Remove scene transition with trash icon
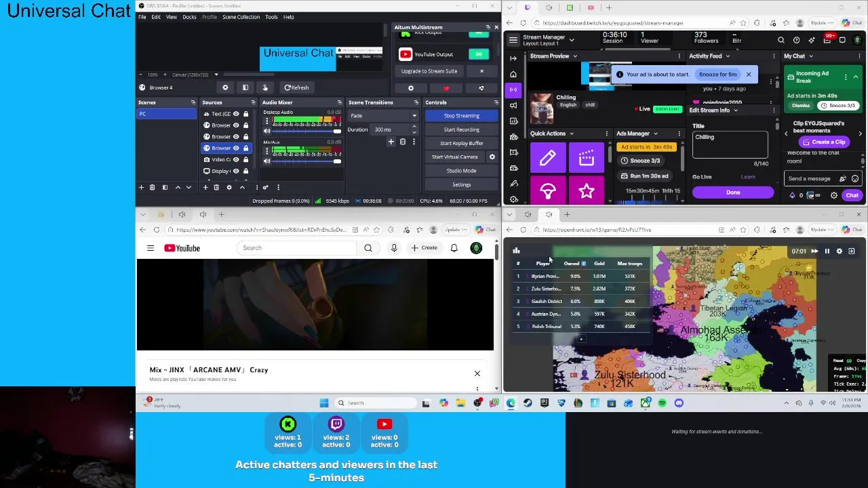Screen dimensions: 868x488 (402, 142)
